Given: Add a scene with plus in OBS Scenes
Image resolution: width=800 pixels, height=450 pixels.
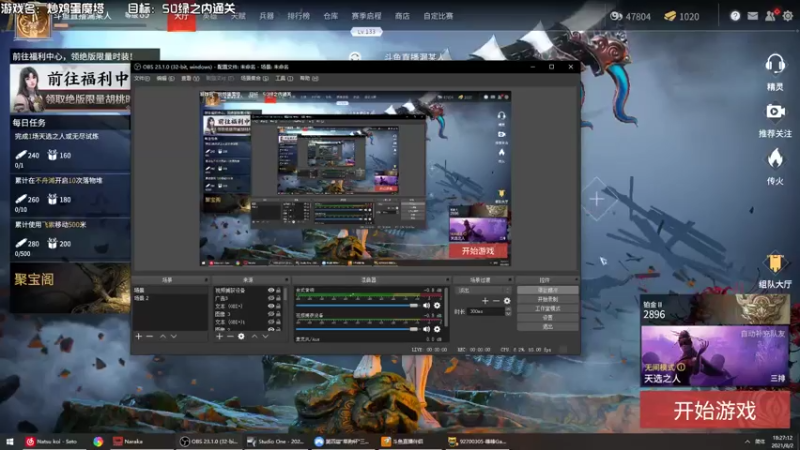Looking at the screenshot, I should click(x=138, y=336).
